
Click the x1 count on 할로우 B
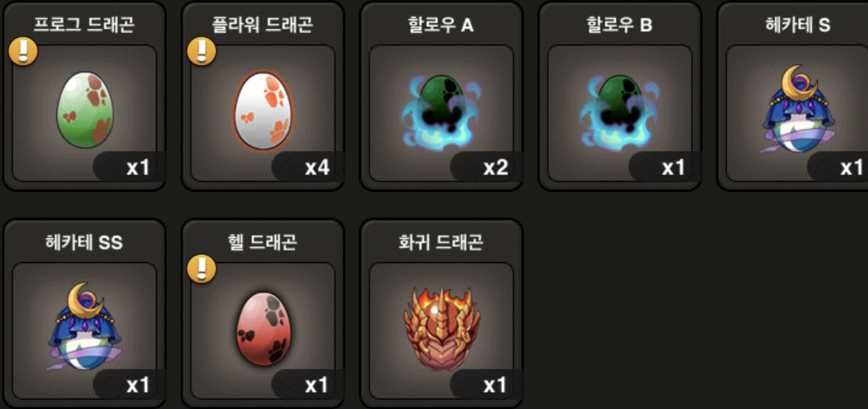tap(673, 168)
